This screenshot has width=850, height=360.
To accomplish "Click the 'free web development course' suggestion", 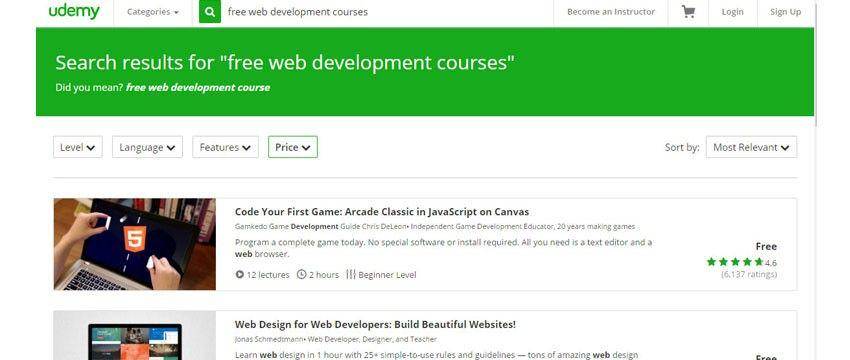I will pyautogui.click(x=198, y=87).
